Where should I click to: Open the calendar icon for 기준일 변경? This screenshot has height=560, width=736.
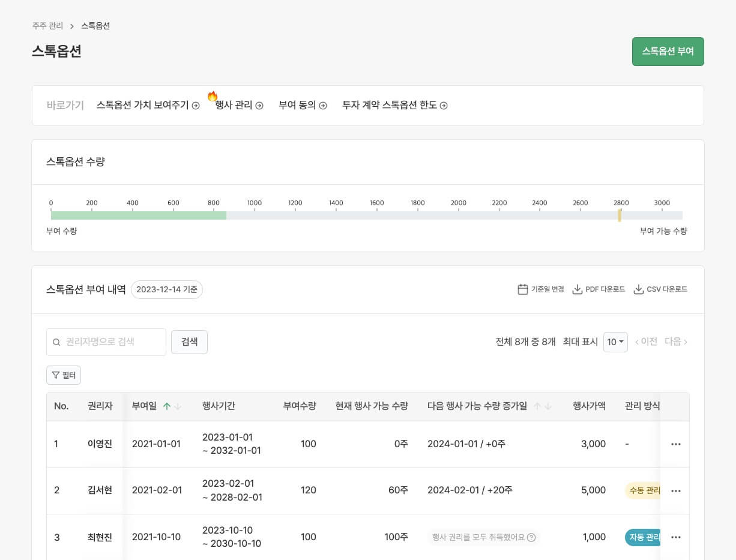(x=522, y=289)
